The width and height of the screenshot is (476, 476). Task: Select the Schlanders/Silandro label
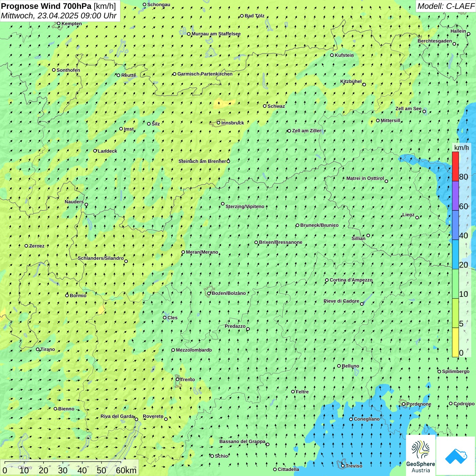tap(101, 258)
